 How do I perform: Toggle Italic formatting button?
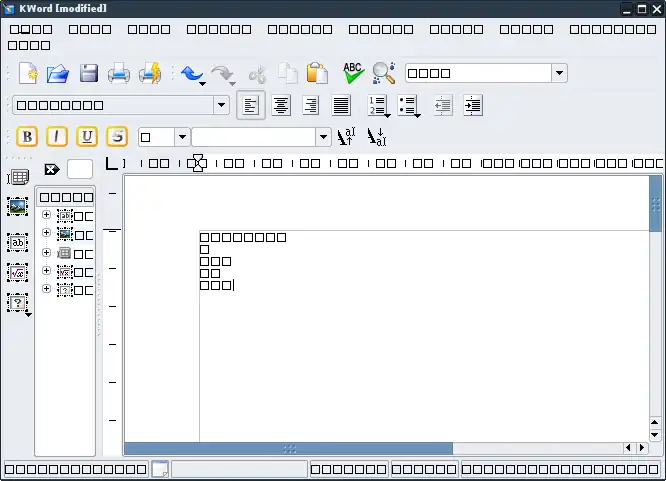coord(57,137)
